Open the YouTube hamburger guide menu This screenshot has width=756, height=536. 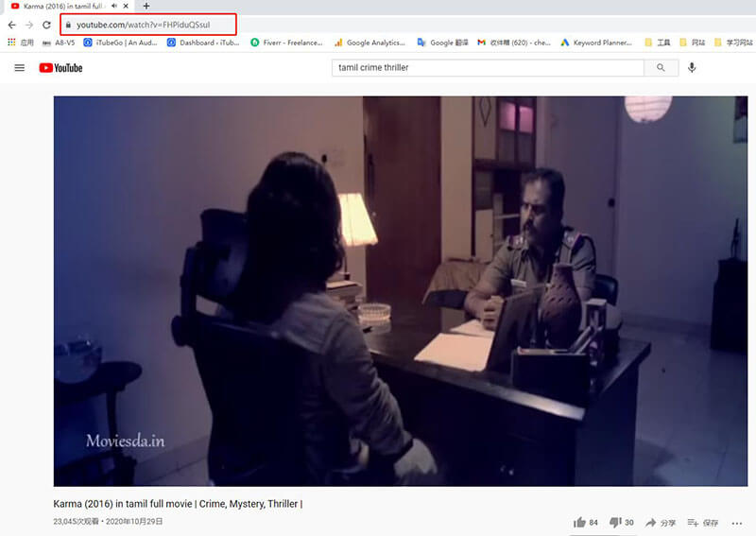point(19,68)
